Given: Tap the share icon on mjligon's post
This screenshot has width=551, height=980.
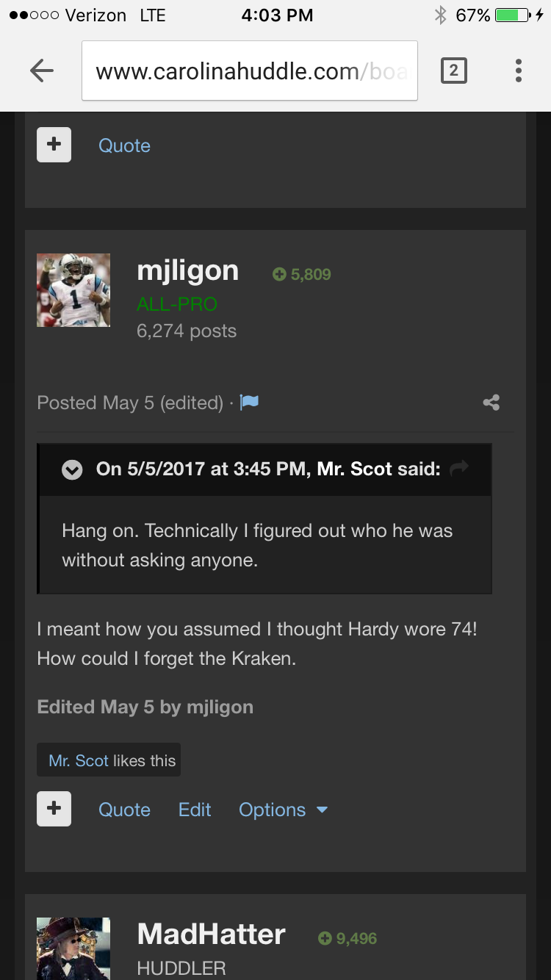Looking at the screenshot, I should tap(491, 403).
